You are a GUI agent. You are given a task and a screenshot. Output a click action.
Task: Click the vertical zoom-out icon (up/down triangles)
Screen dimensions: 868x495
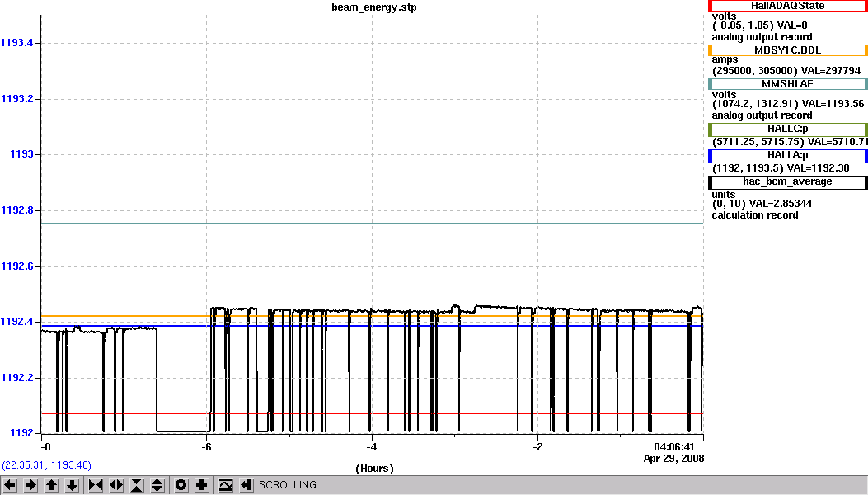pos(157,485)
